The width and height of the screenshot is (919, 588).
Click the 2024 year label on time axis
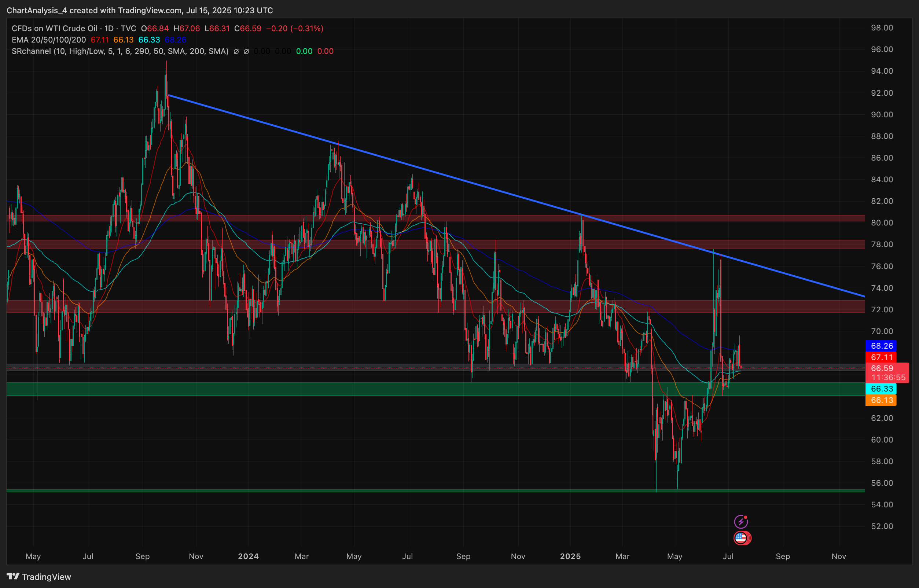248,556
